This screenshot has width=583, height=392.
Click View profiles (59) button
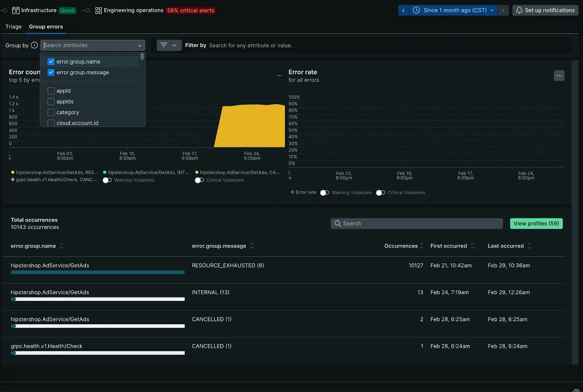click(536, 223)
